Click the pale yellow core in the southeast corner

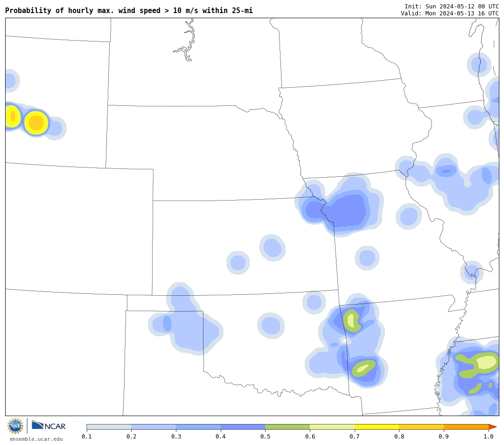[x=487, y=362]
